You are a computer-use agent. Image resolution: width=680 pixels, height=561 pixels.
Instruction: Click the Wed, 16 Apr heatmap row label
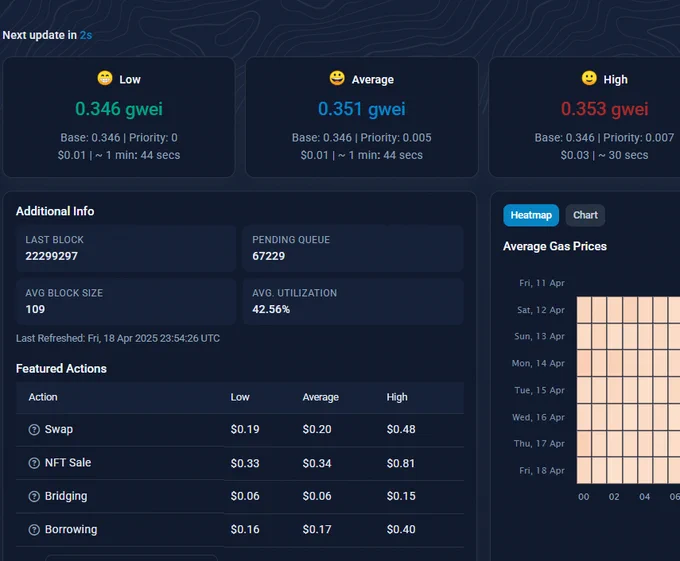[x=538, y=417]
